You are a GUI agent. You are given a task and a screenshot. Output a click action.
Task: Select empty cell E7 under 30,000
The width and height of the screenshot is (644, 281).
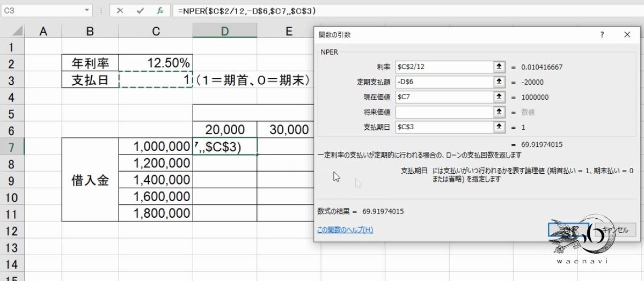pyautogui.click(x=286, y=146)
